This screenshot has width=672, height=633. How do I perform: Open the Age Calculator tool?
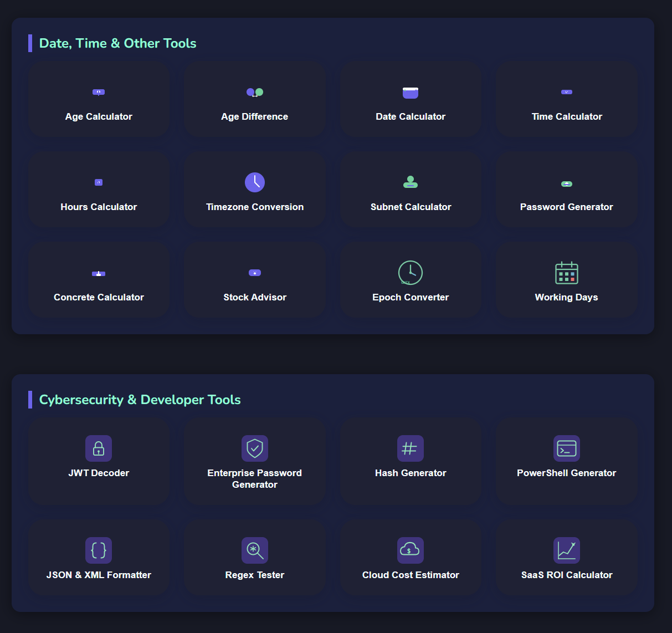[x=99, y=99]
